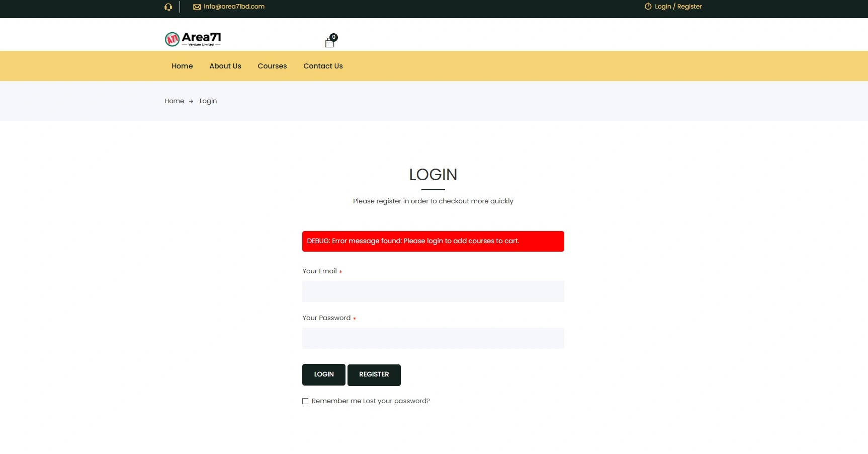Viewport: 868px width, 454px height.
Task: Click the power icon next to Login / Register
Action: (647, 7)
